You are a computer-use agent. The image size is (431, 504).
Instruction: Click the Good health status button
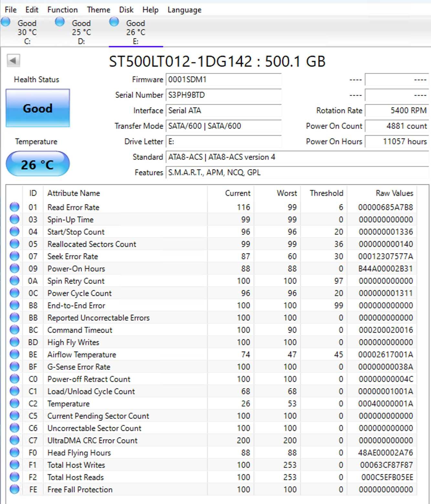(37, 108)
